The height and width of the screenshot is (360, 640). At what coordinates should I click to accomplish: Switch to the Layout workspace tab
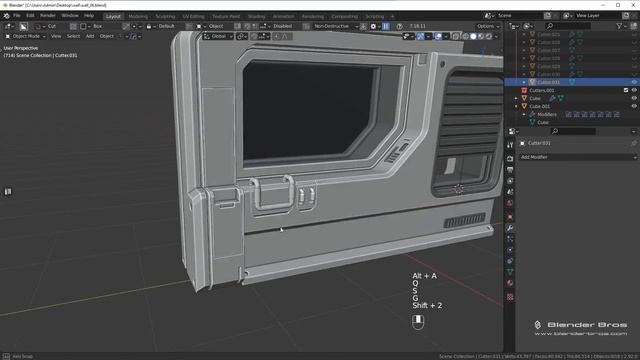[x=113, y=16]
